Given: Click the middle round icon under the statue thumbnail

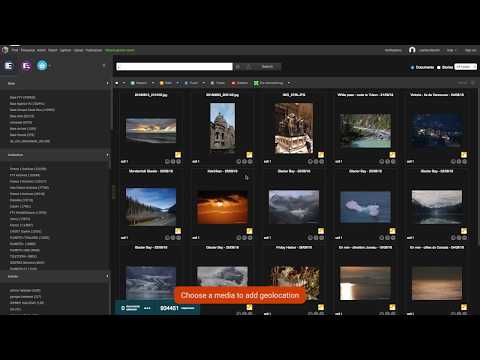Looking at the screenshot, I should pyautogui.click(x=316, y=162).
